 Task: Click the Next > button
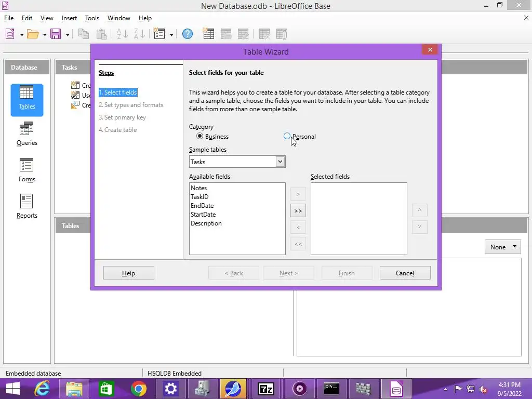pos(288,273)
